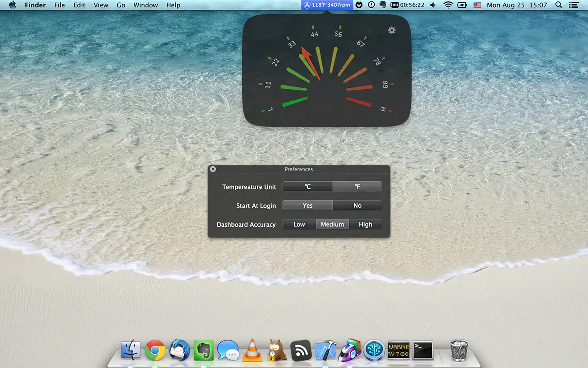Launch Xcode from the Dock
The image size is (588, 368).
[326, 351]
